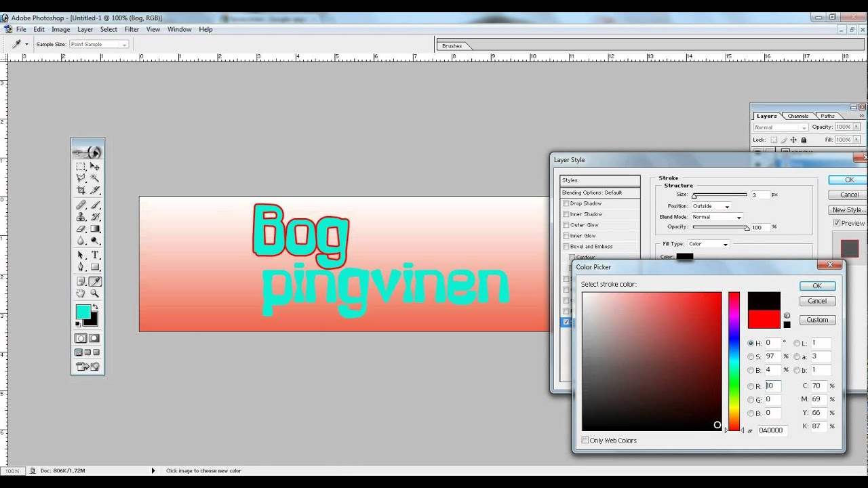Enable the Outer Glow checkbox

click(x=566, y=225)
